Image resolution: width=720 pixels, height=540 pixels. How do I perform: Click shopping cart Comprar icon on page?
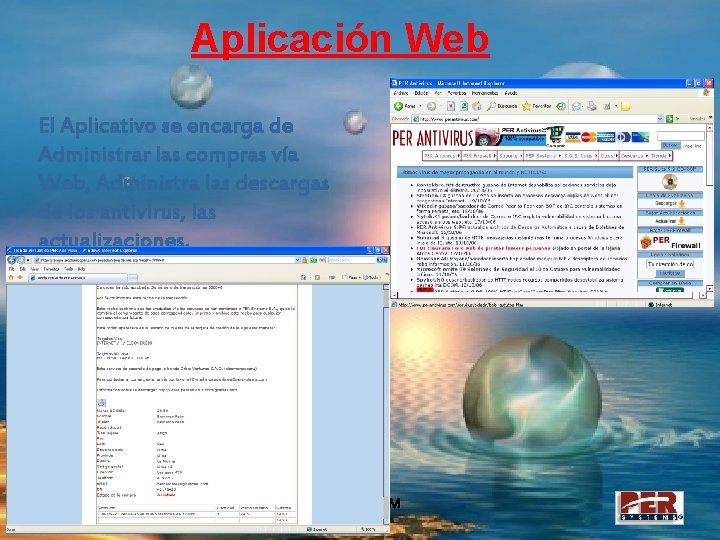pos(555,136)
